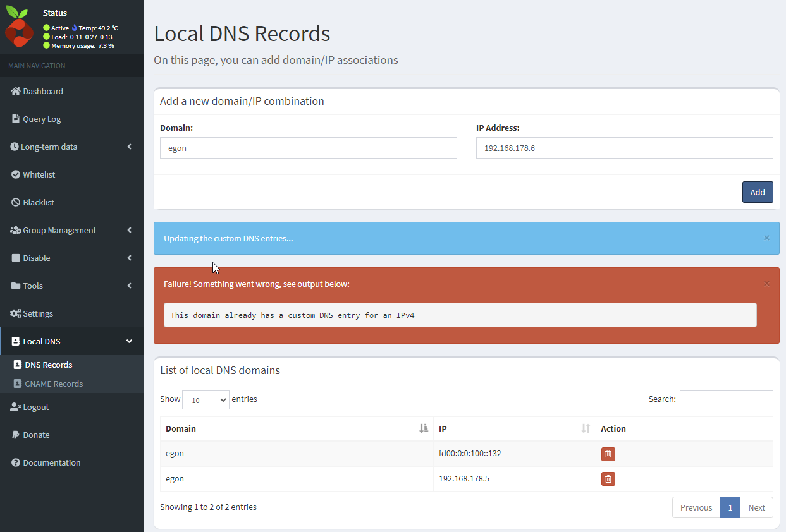Dismiss the failure alert with the X
Screen dimensions: 786x532
point(766,284)
